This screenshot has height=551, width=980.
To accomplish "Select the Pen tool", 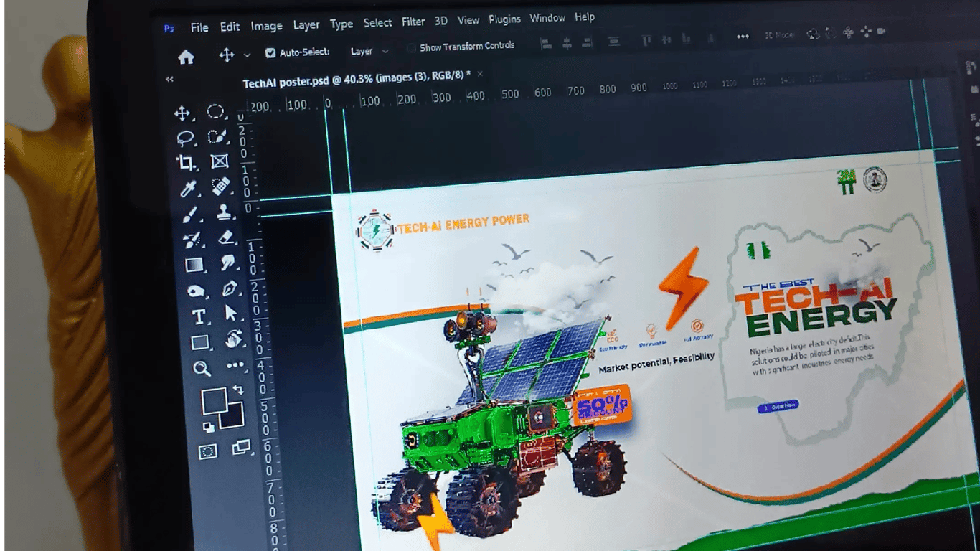I will (230, 288).
